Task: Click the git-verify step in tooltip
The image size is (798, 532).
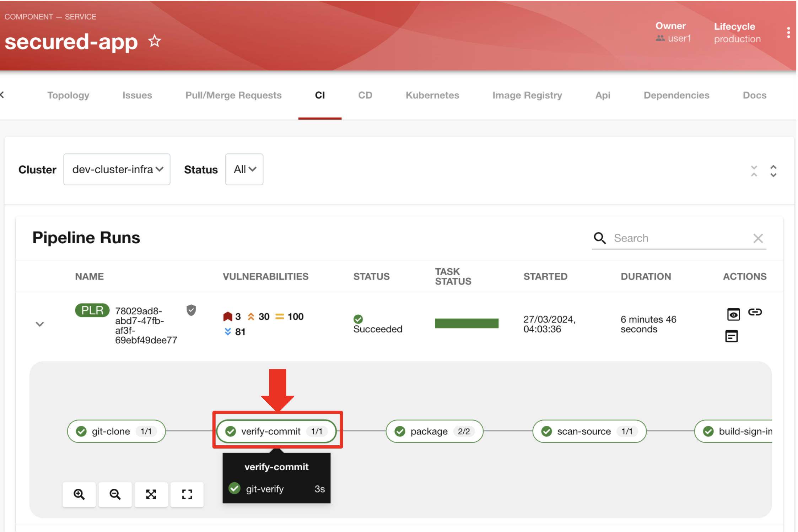Action: [x=276, y=489]
